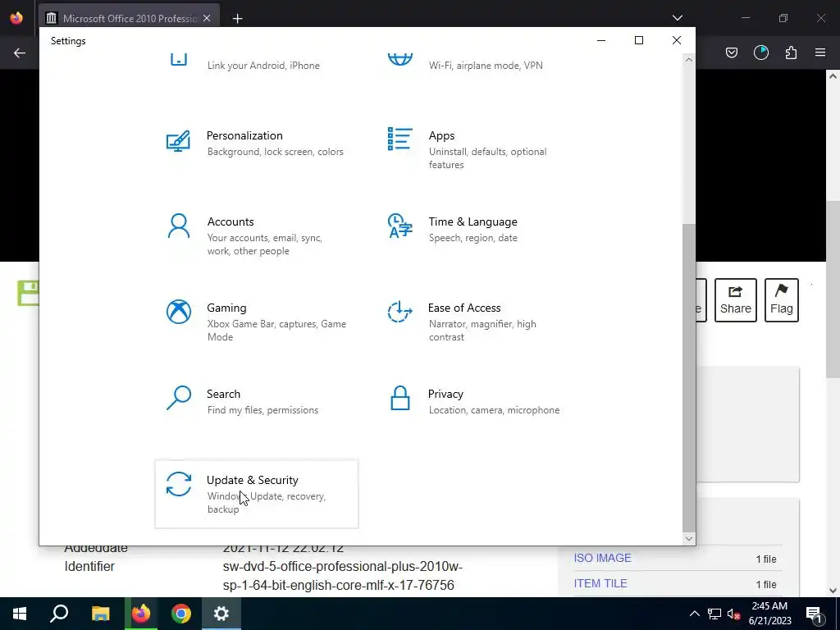Expand Firefox list all tabs arrow

pyautogui.click(x=678, y=18)
